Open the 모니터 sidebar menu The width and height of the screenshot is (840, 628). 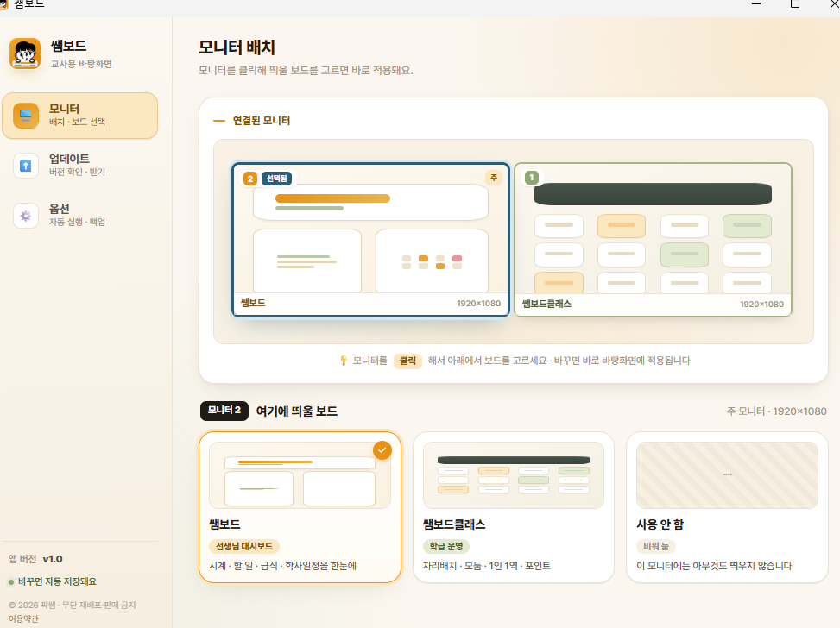coord(79,116)
